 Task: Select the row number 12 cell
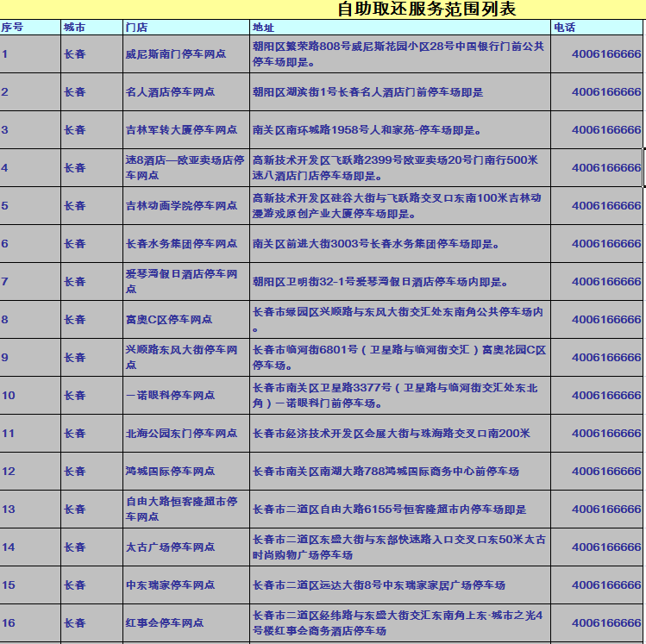coord(9,472)
